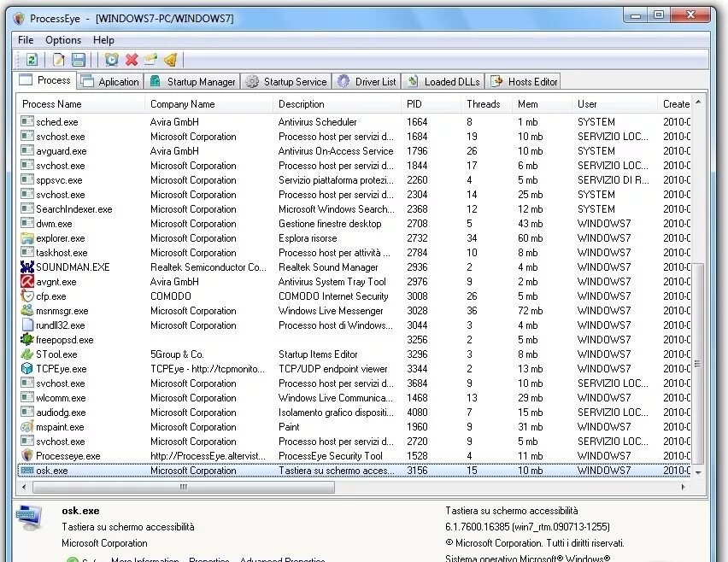Click the 'Gestione finestre desktop' description
This screenshot has height=562, width=728.
point(330,224)
